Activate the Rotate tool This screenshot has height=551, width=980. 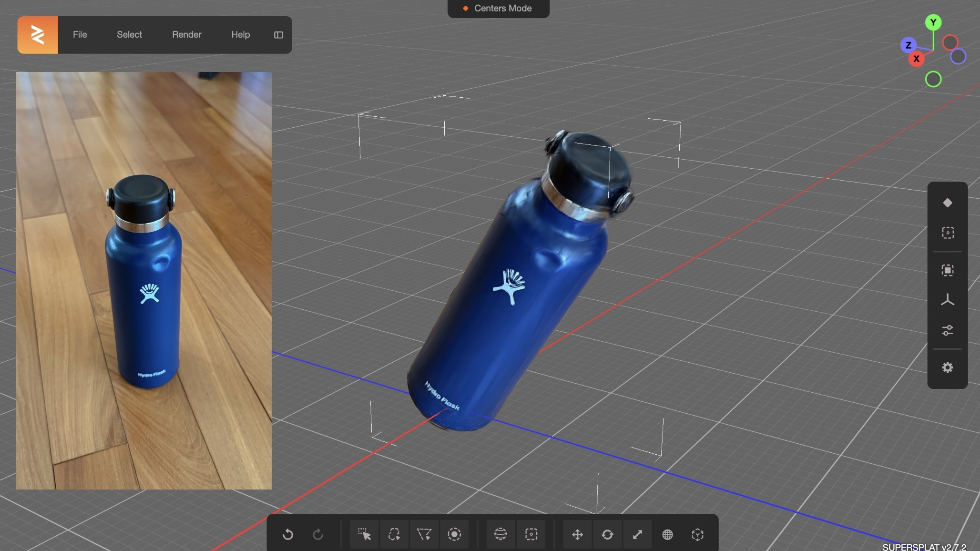(x=607, y=534)
